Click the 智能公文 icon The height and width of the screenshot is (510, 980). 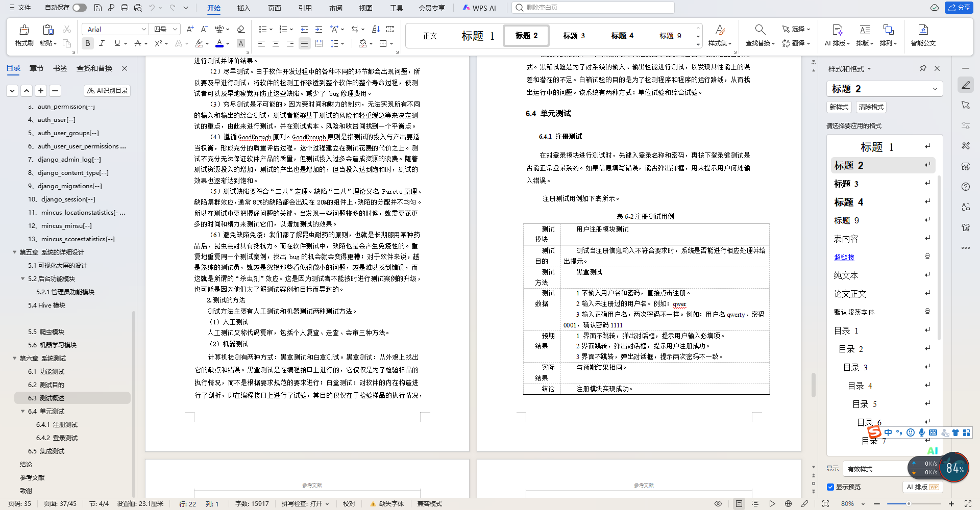pyautogui.click(x=923, y=30)
